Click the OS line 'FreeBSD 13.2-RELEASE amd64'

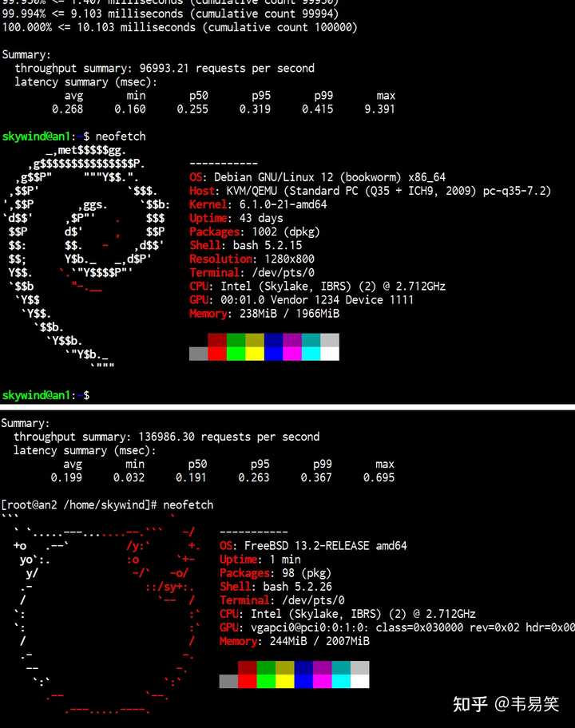313,546
